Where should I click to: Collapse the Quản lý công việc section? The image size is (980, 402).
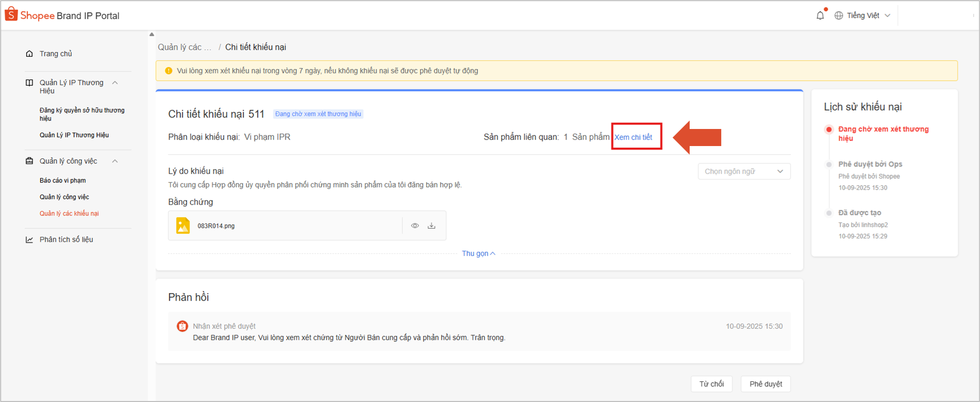pos(115,161)
